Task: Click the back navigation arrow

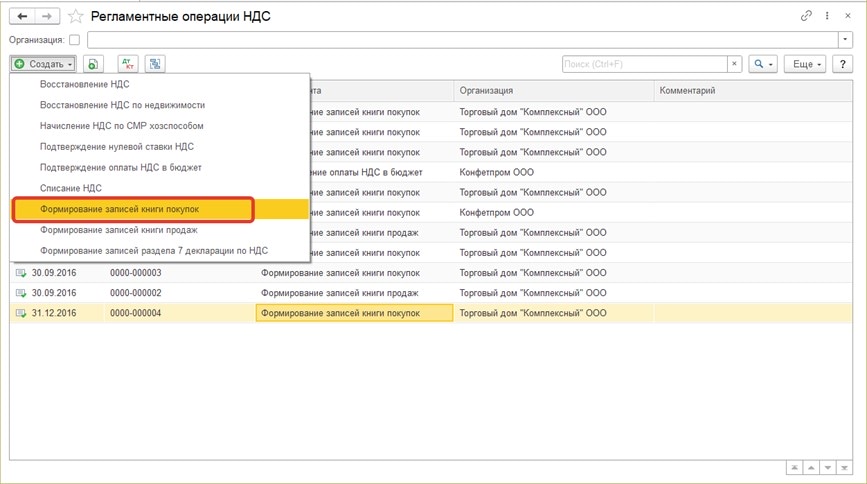Action: click(20, 16)
